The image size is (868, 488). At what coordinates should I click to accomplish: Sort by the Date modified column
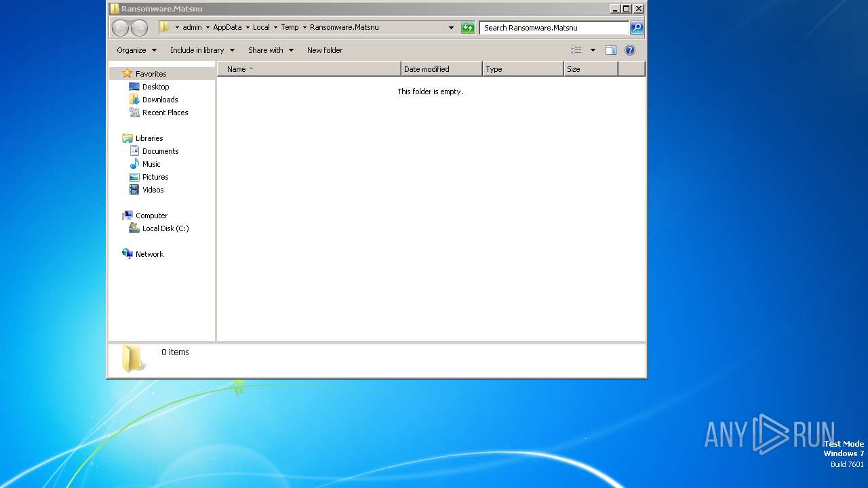pos(442,69)
